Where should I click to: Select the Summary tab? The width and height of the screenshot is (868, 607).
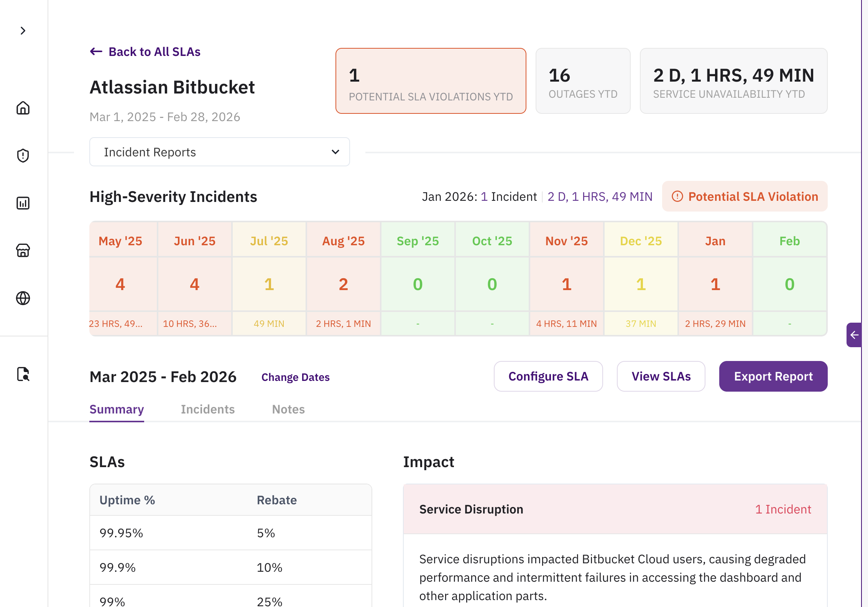[x=117, y=409]
